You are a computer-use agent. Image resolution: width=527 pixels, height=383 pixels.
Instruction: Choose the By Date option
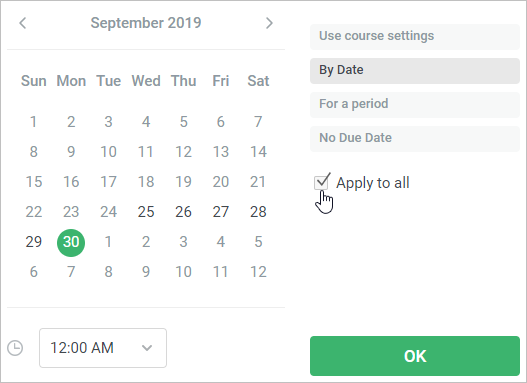tap(415, 71)
